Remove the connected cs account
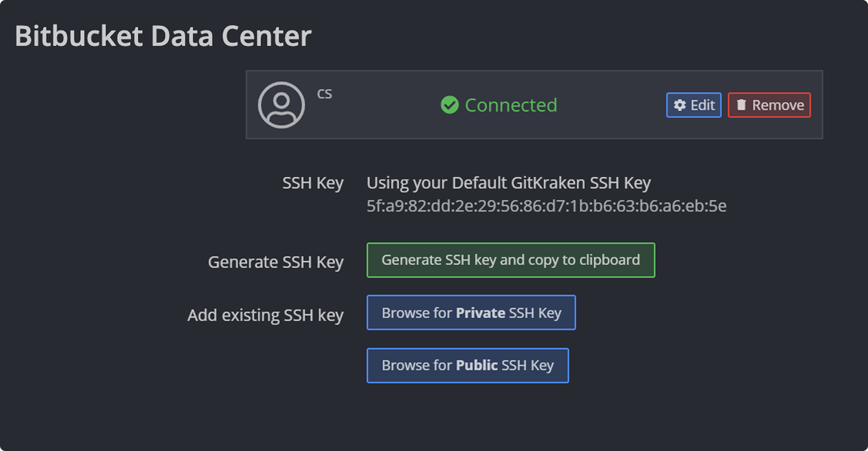868x451 pixels. (x=769, y=105)
